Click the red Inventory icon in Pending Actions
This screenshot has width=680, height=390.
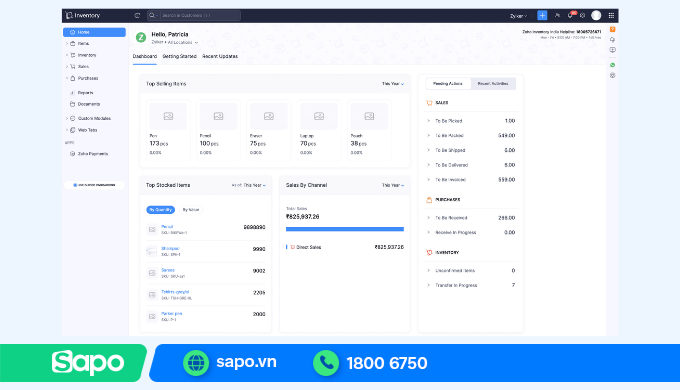(429, 252)
